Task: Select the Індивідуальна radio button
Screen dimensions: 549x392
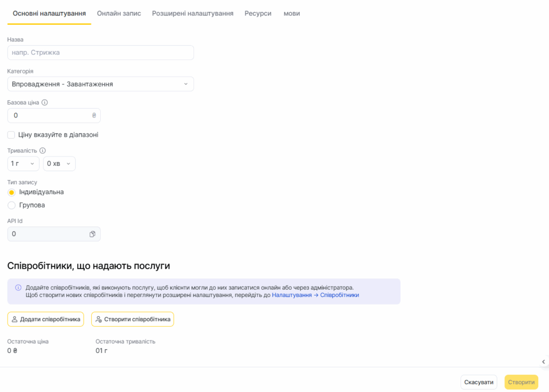Action: click(11, 192)
